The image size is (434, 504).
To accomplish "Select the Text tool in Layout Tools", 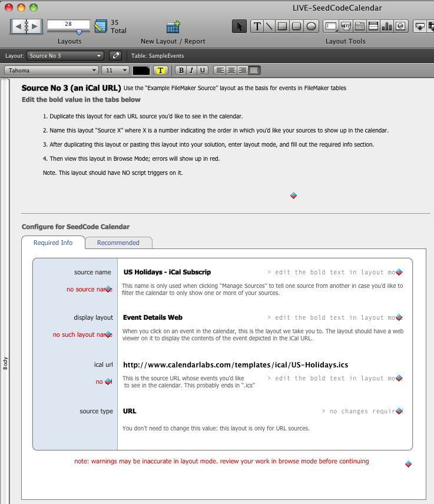I will [257, 26].
